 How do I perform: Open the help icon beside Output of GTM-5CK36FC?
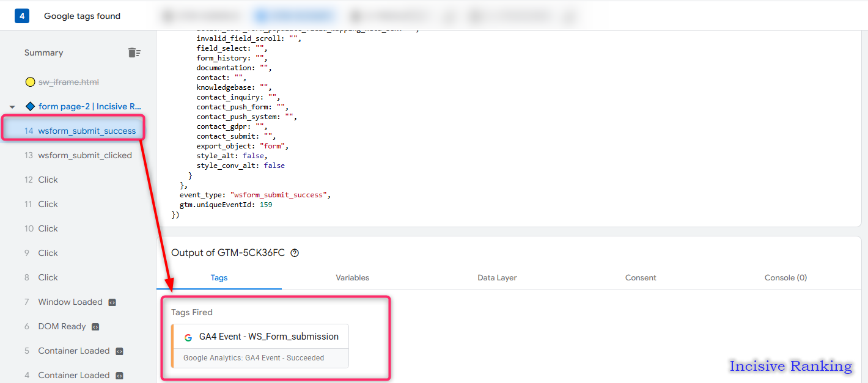295,253
